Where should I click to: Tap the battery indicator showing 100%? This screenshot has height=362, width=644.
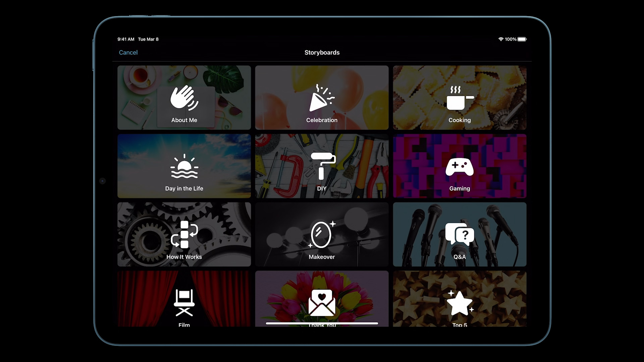522,39
